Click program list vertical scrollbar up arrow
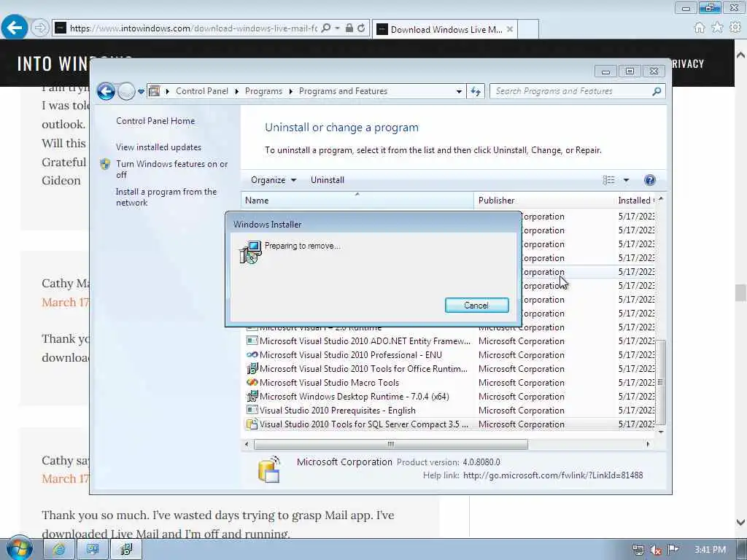 [x=661, y=198]
